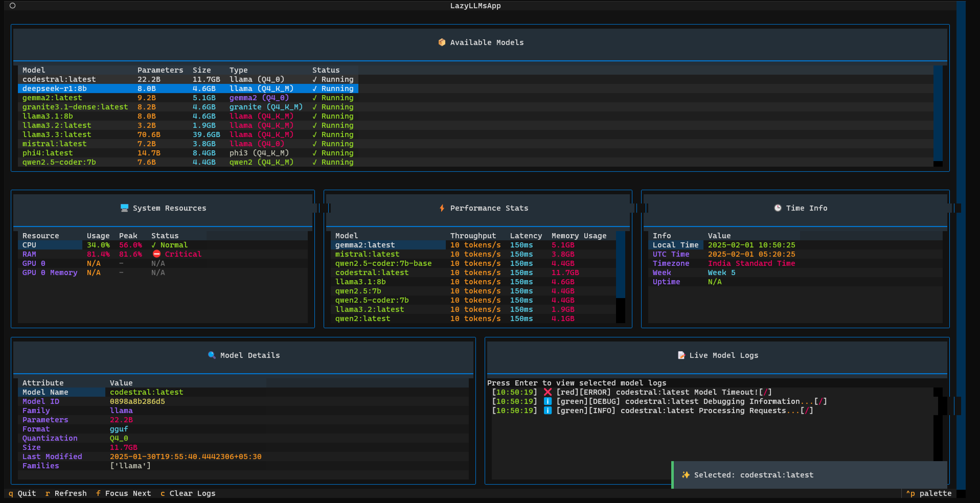Screen dimensions: 980x503
Task: Click the package icon beside Available Models
Action: [442, 42]
